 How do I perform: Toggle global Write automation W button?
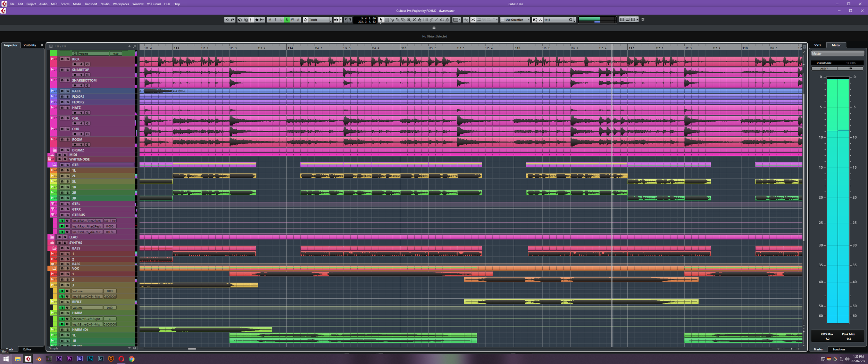click(x=292, y=19)
